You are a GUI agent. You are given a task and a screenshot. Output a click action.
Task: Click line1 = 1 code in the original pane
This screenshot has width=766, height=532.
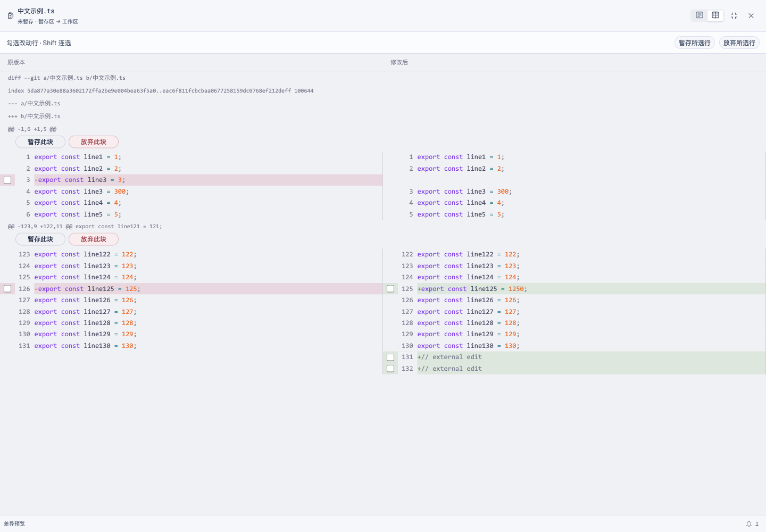(78, 157)
